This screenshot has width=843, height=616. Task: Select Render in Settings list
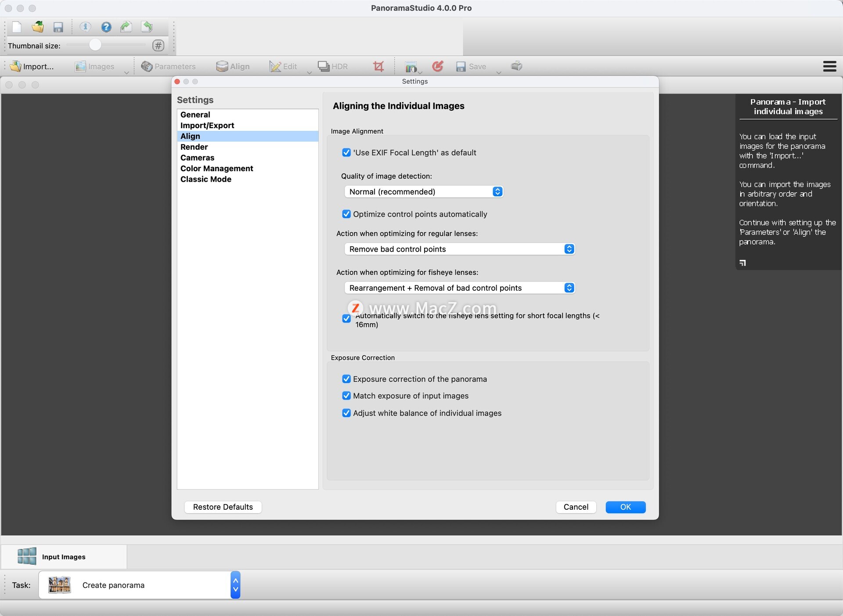248,147
